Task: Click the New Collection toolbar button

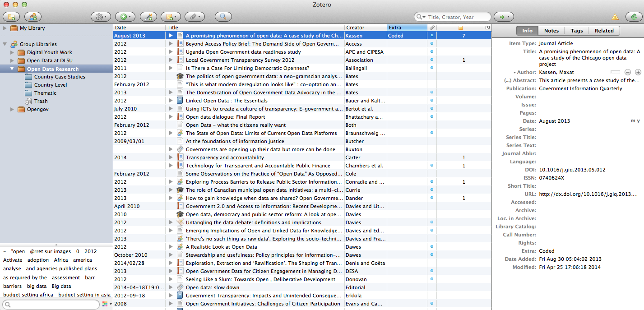Action: (11, 17)
